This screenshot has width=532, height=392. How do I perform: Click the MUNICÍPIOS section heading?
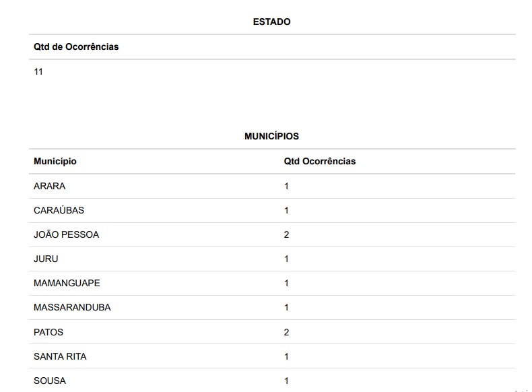click(x=271, y=136)
